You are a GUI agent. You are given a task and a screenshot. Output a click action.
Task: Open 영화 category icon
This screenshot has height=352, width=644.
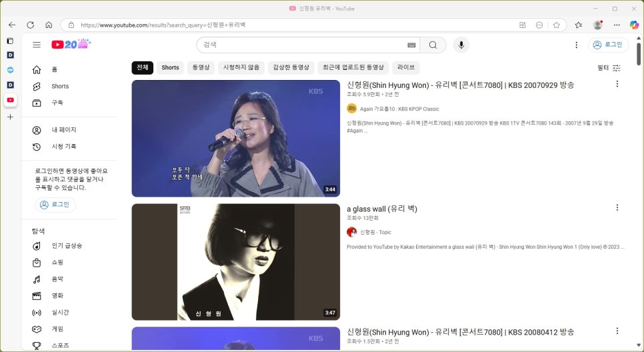click(37, 296)
